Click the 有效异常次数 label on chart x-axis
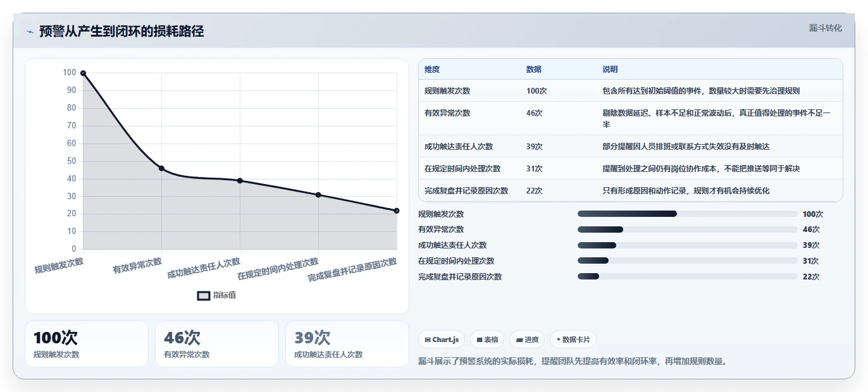 click(x=137, y=265)
